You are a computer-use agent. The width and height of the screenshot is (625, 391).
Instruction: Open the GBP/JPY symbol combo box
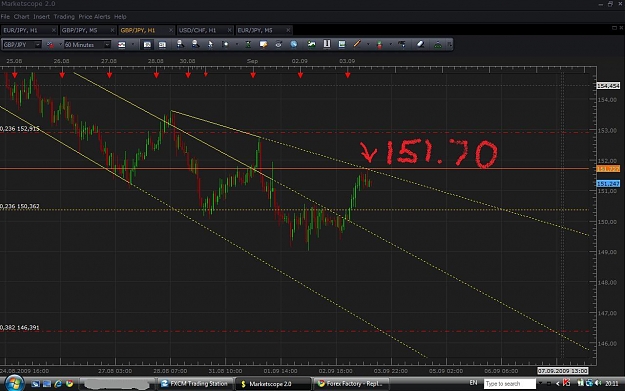coord(22,45)
